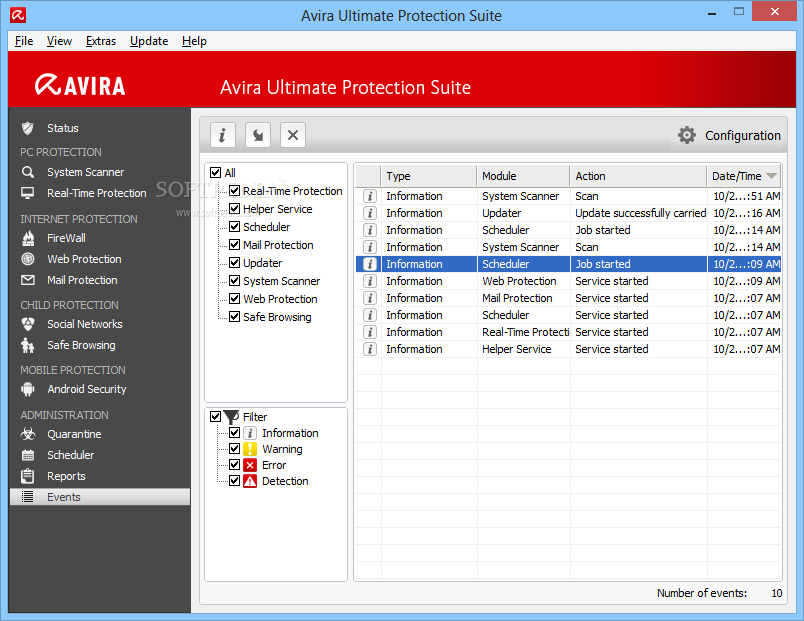
Task: Click the Social Networks icon
Action: click(28, 324)
